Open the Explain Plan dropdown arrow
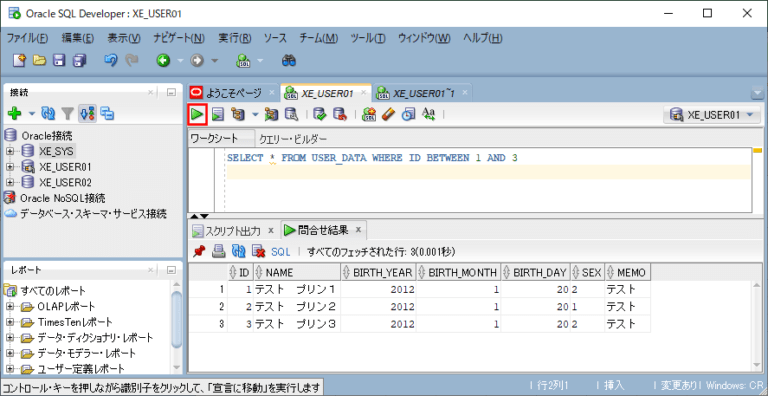The height and width of the screenshot is (396, 768). click(x=255, y=115)
